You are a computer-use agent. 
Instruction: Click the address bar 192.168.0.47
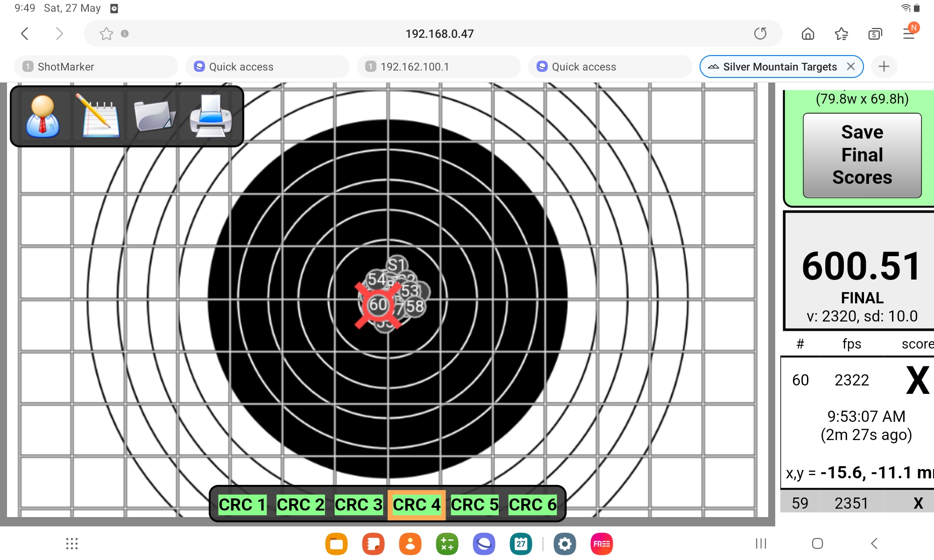[x=439, y=34]
